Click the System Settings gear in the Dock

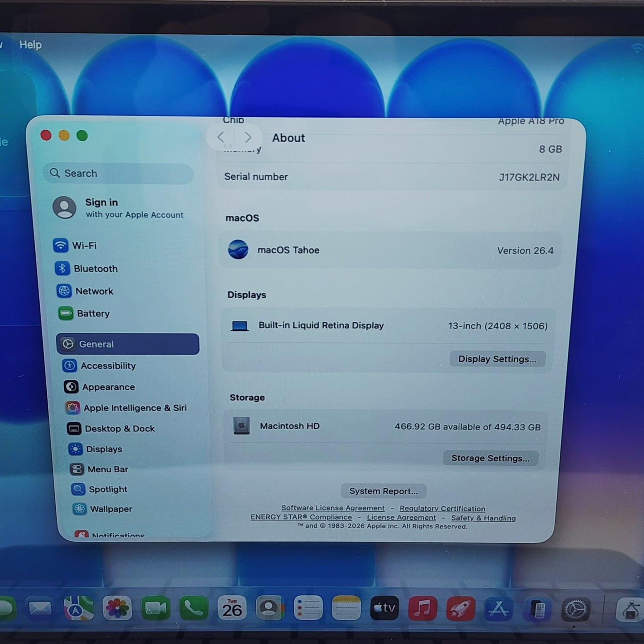tap(575, 610)
